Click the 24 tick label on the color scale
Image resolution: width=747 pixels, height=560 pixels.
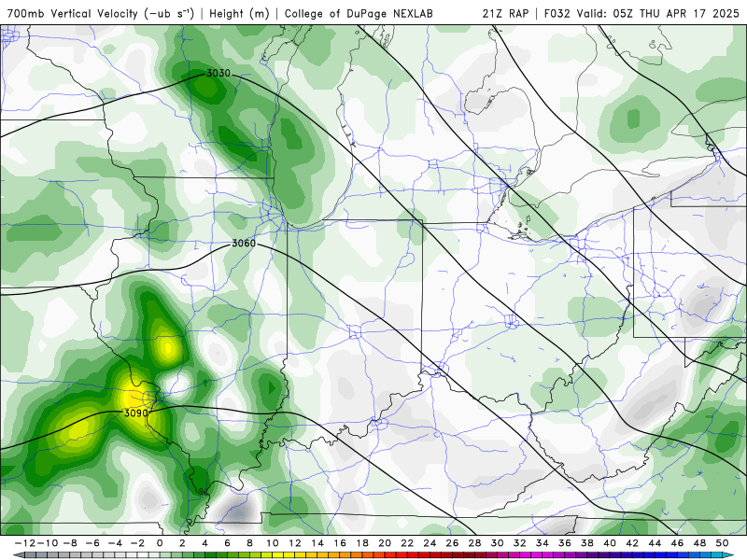(x=430, y=543)
